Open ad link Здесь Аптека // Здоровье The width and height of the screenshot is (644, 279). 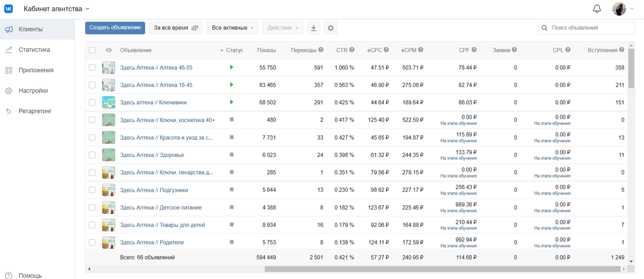pos(152,155)
